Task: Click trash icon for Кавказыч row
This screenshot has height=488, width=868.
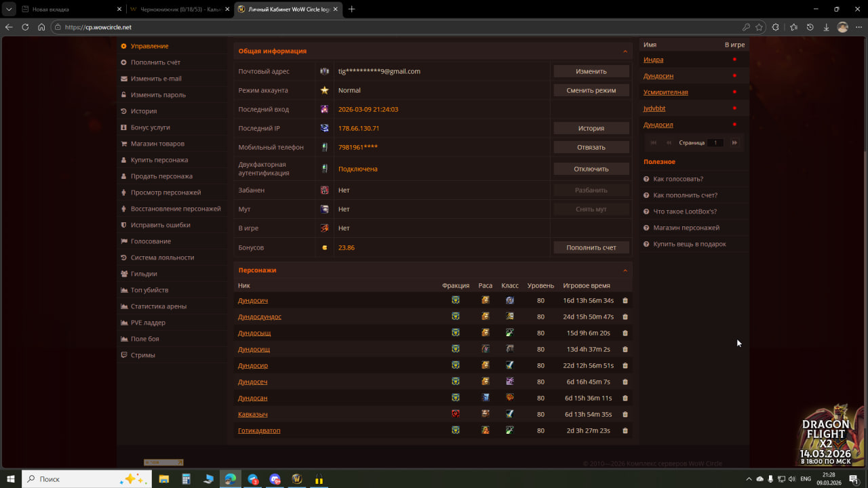Action: [x=625, y=414]
